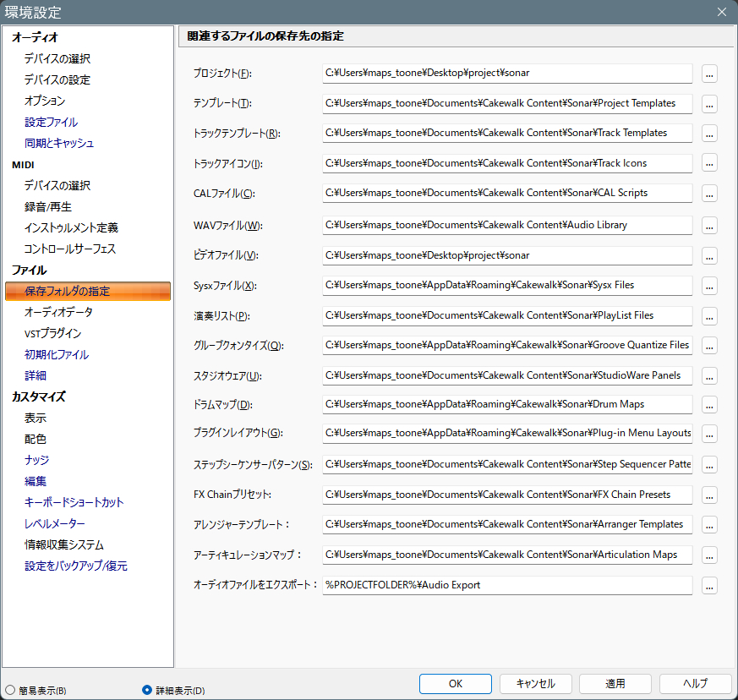Click the 適用 button
738x700 pixels.
coord(615,684)
